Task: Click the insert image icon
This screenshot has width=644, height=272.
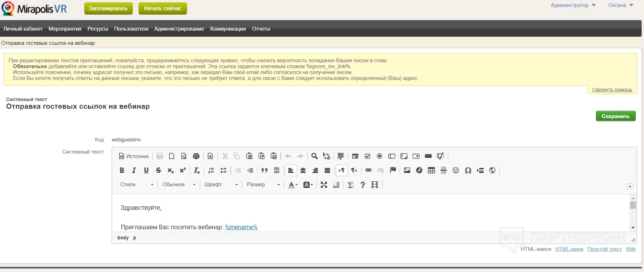Action: pyautogui.click(x=407, y=170)
